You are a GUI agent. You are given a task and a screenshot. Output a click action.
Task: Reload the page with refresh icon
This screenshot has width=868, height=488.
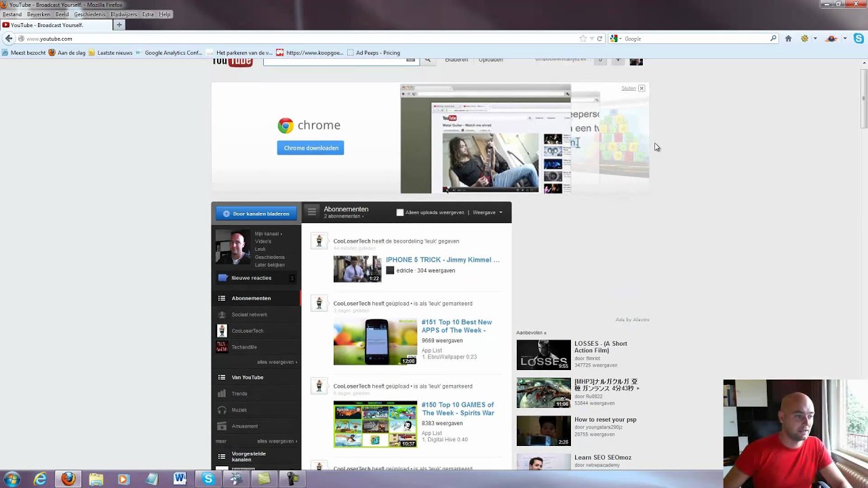click(599, 39)
